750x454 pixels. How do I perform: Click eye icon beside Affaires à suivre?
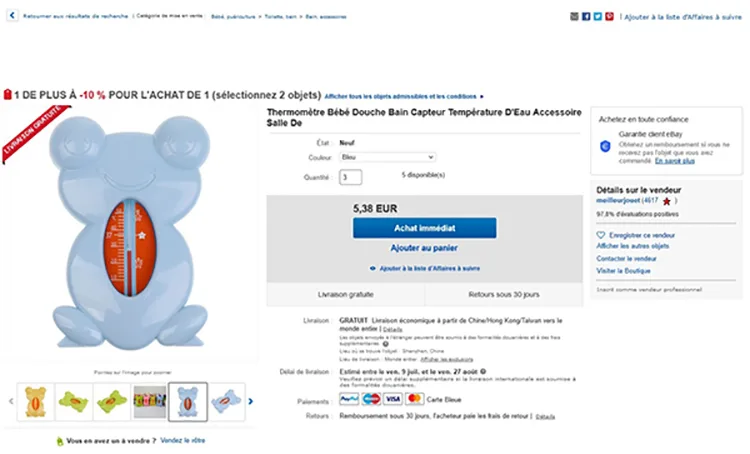(x=373, y=268)
